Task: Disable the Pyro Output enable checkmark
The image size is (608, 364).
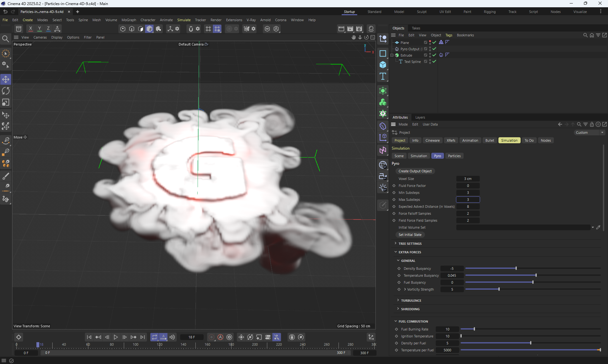Action: tap(434, 49)
